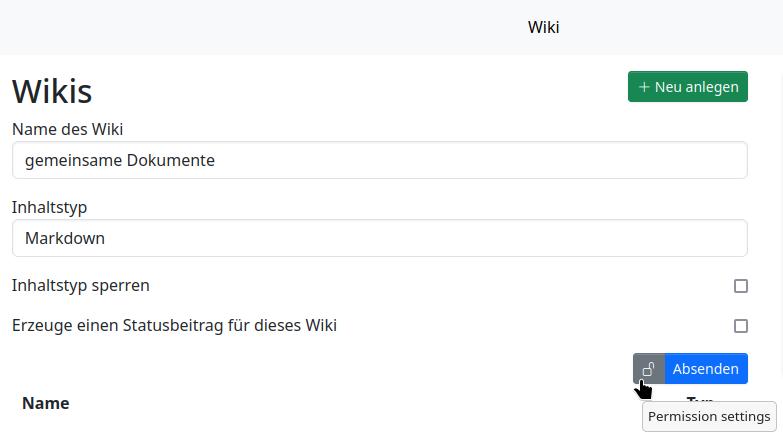Click the "Inhaltstyp" field label
This screenshot has width=783, height=445.
[x=50, y=207]
